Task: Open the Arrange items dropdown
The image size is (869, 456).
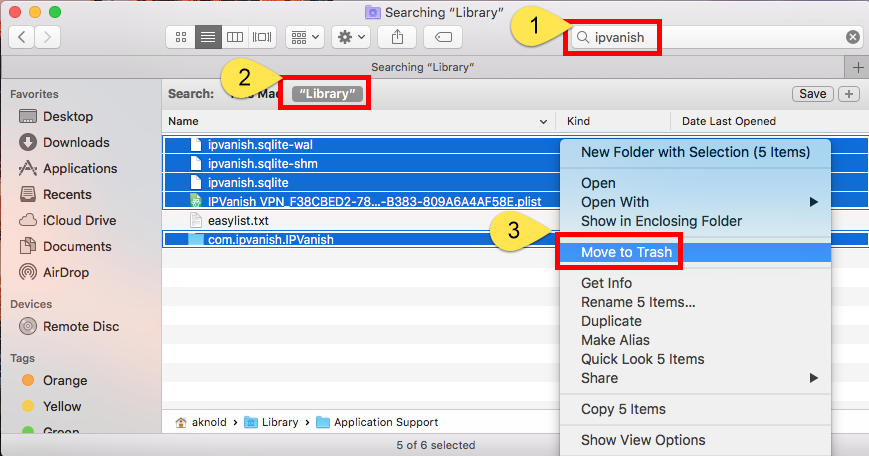Action: click(x=305, y=37)
